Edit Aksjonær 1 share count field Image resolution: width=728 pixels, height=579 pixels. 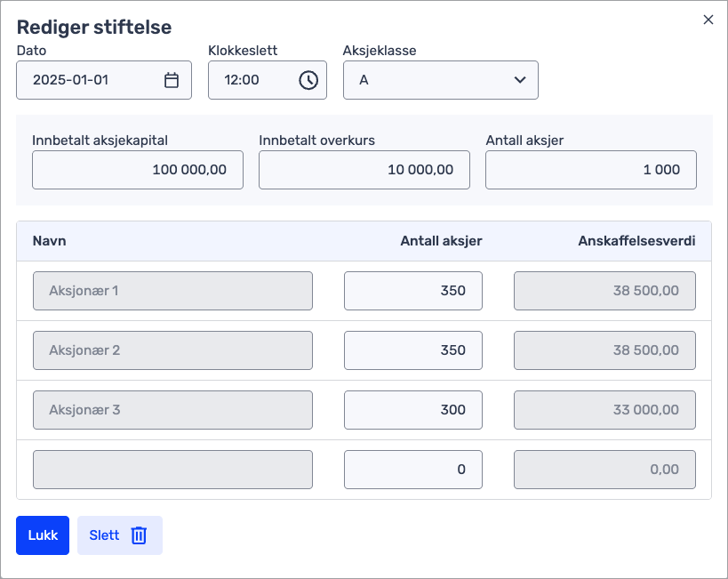click(x=412, y=291)
